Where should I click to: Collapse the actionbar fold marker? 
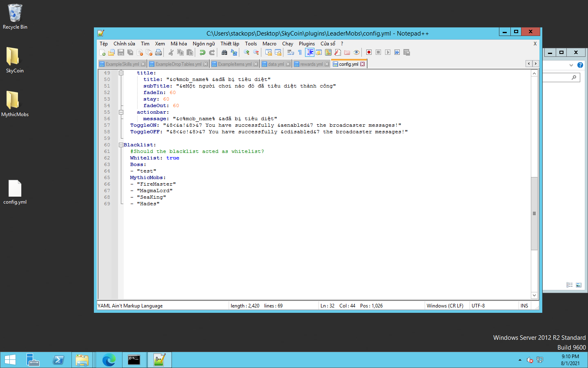(121, 112)
